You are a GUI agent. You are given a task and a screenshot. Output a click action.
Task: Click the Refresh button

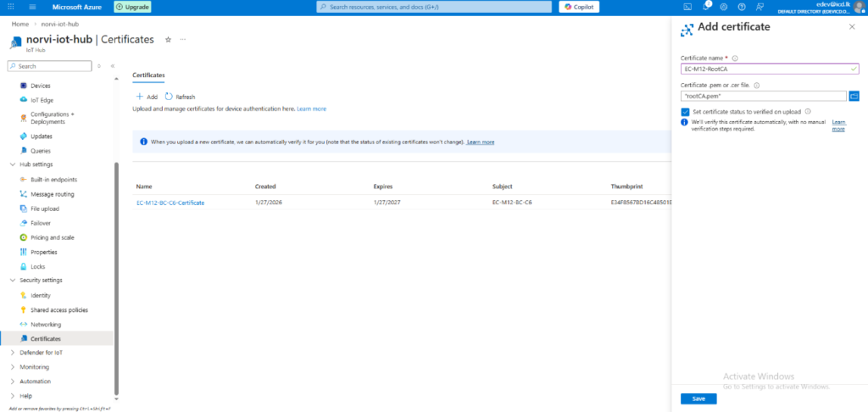tap(181, 97)
